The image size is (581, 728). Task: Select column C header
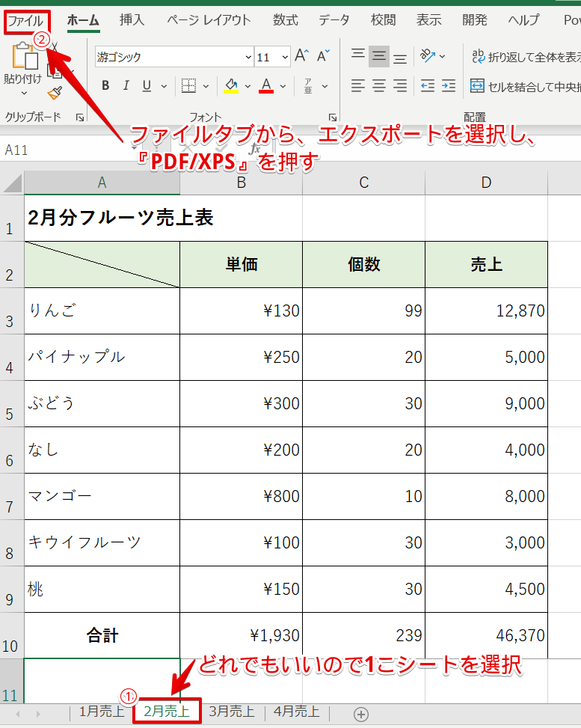(364, 183)
